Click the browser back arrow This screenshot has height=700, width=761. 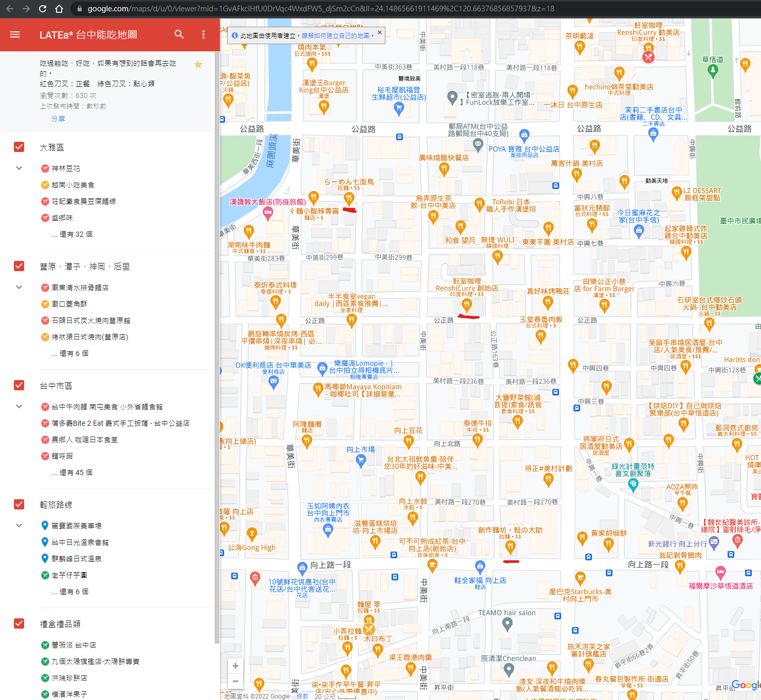(9, 9)
